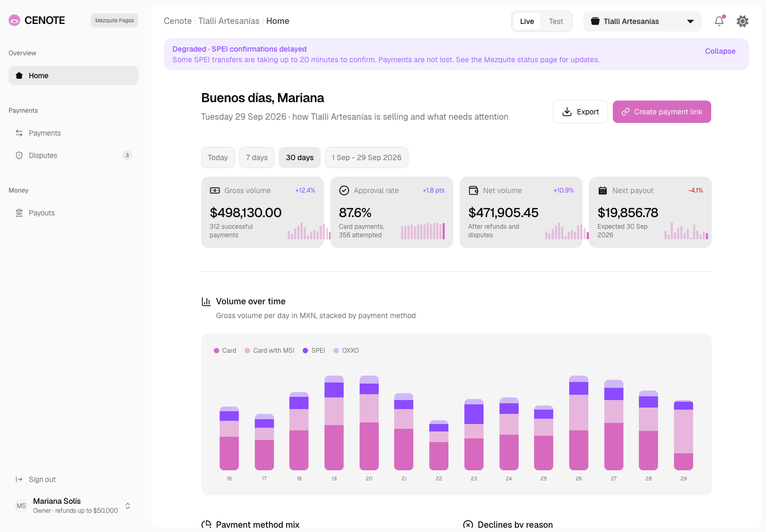
Task: Open Payouts in the sidebar
Action: coord(73,213)
